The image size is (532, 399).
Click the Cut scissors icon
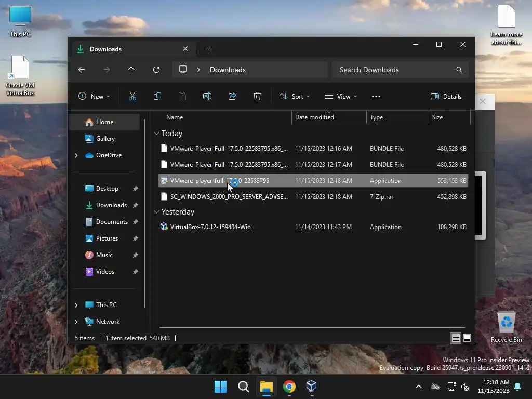click(x=132, y=96)
